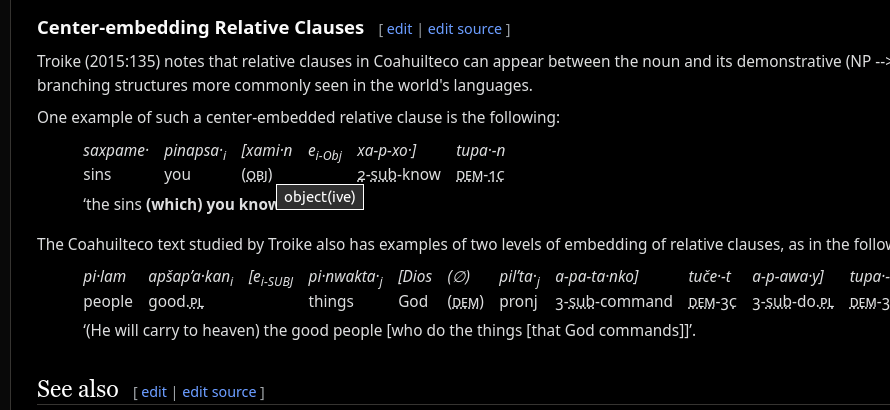The width and height of the screenshot is (890, 410).
Task: Click the word saxpame· in first example
Action: [x=116, y=151]
